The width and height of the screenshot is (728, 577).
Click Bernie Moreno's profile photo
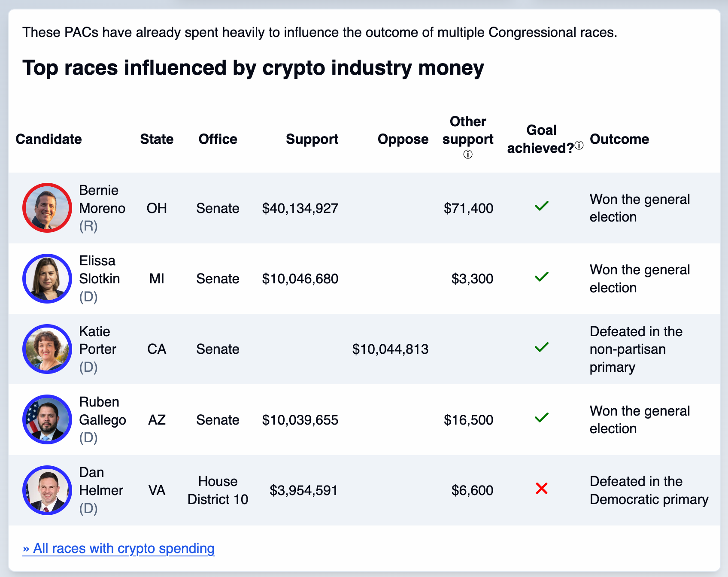(47, 208)
